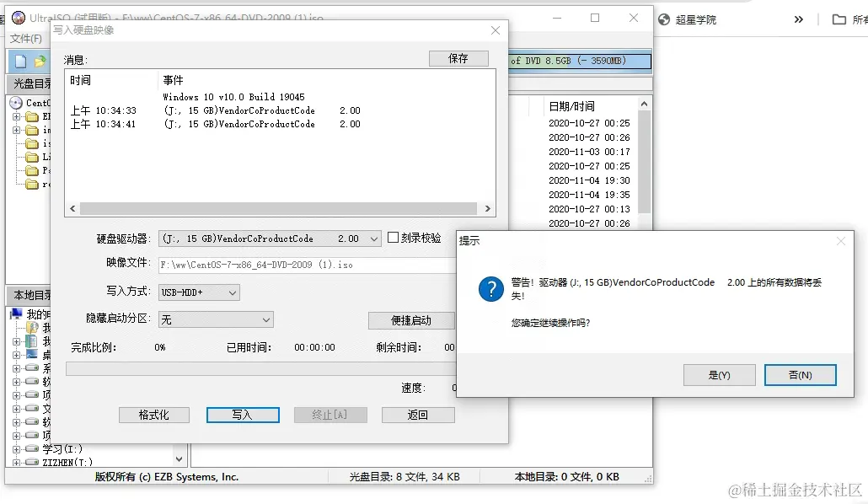The image size is (868, 504).
Task: Close the 写入硬盘映像 dialog with X
Action: (496, 30)
